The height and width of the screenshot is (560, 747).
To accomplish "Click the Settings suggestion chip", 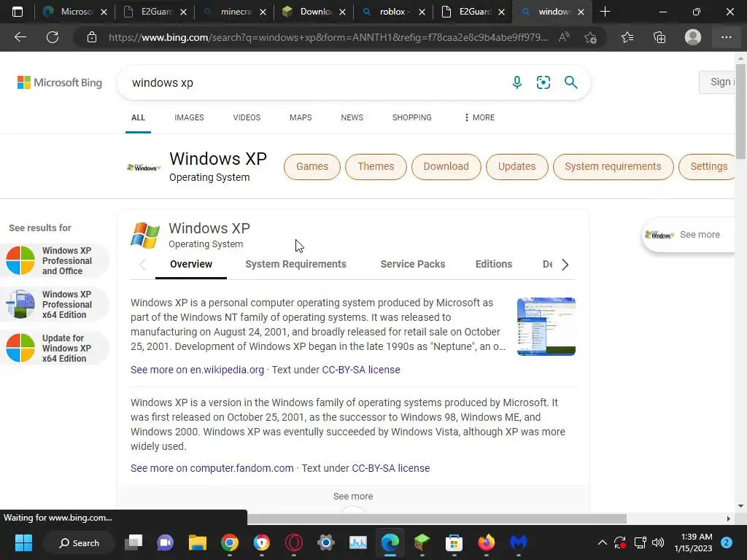I will coord(708,167).
